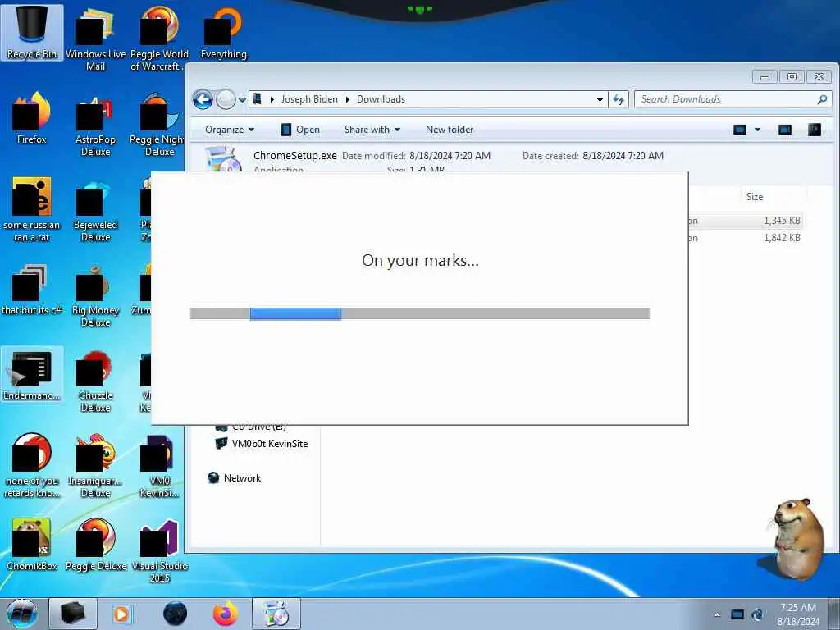Click the Explorer Forward arrow button
This screenshot has height=630, width=840.
226,99
